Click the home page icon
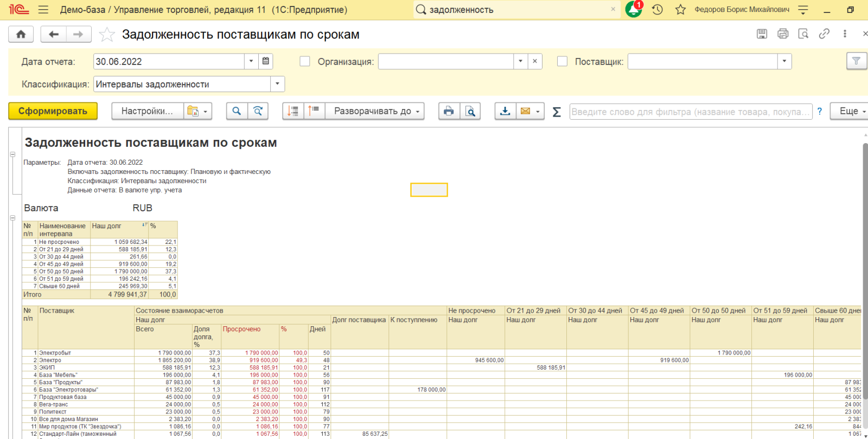This screenshot has width=868, height=439. coord(21,34)
